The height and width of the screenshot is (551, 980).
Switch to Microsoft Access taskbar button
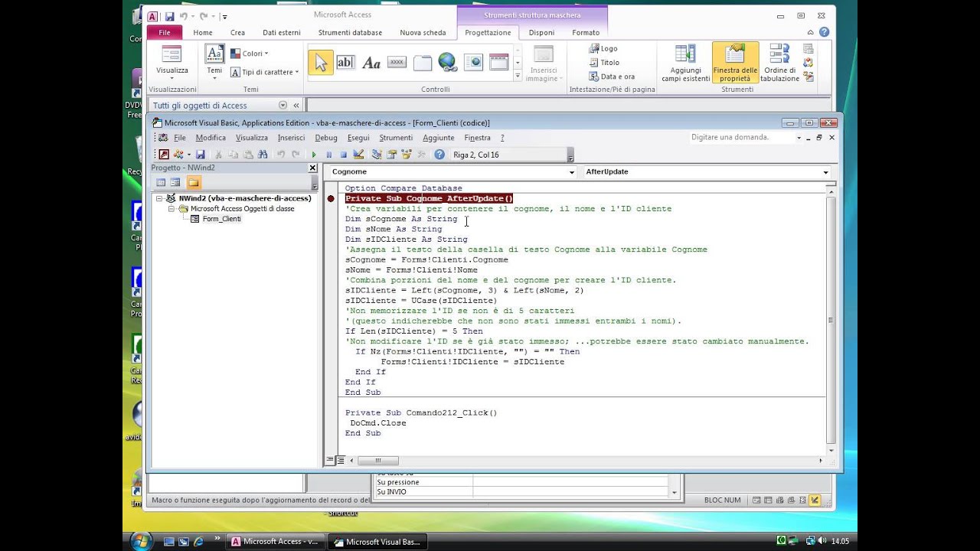click(275, 541)
